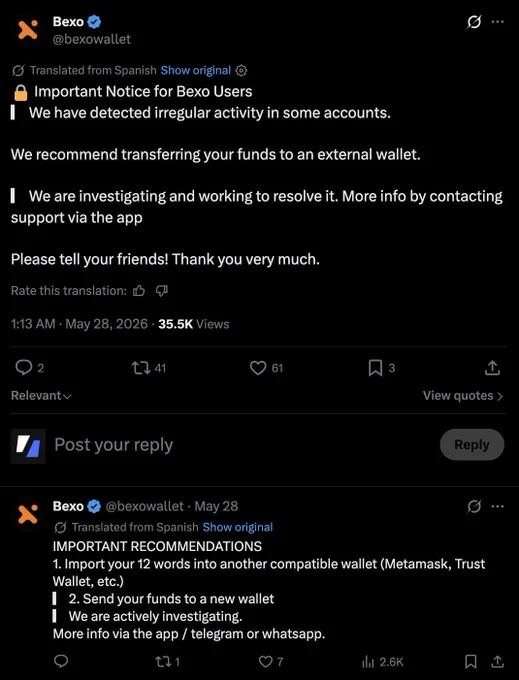
Task: Open the Grok icon at top right
Action: tap(474, 22)
